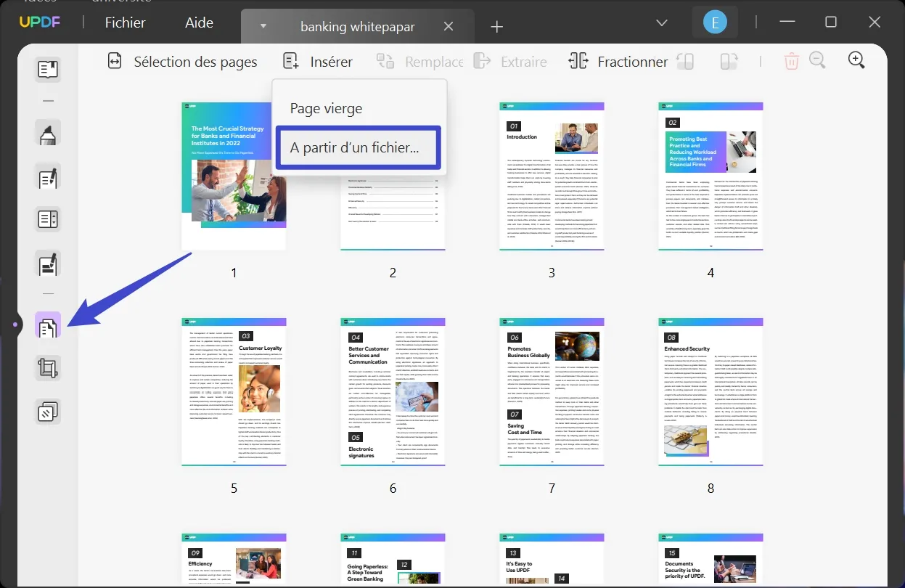Open the Aide menu
The image size is (905, 588).
click(198, 22)
